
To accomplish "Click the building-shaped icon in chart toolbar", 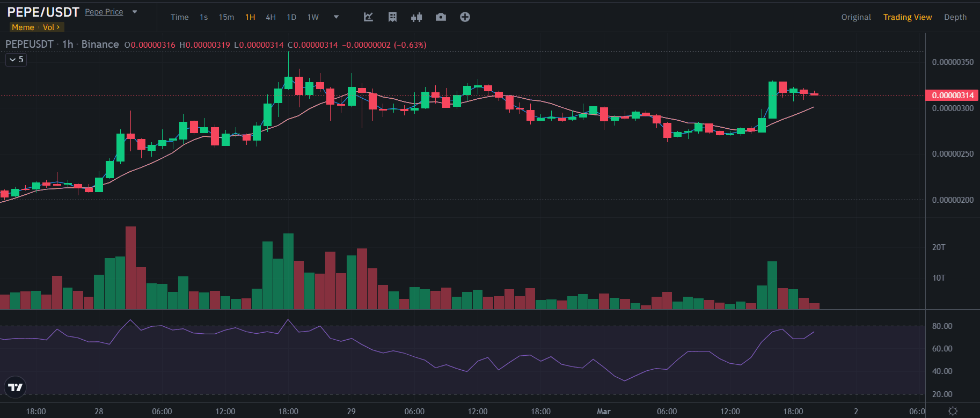I will pyautogui.click(x=392, y=17).
